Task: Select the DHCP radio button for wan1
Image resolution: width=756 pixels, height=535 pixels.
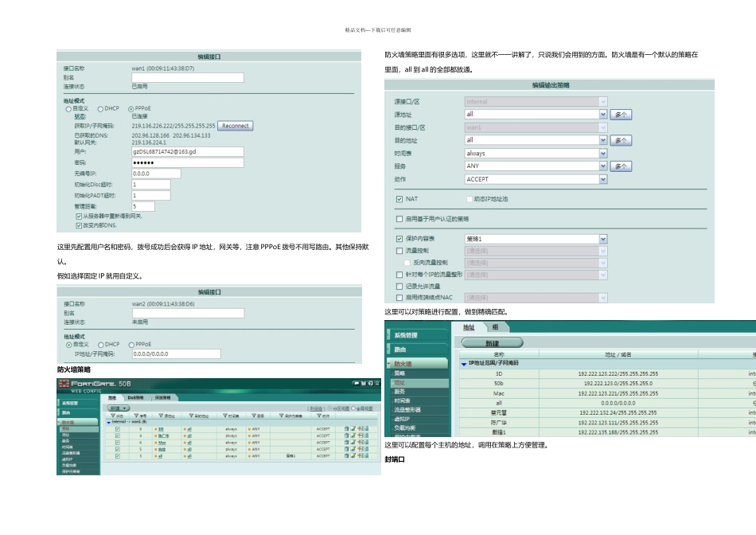Action: 100,108
